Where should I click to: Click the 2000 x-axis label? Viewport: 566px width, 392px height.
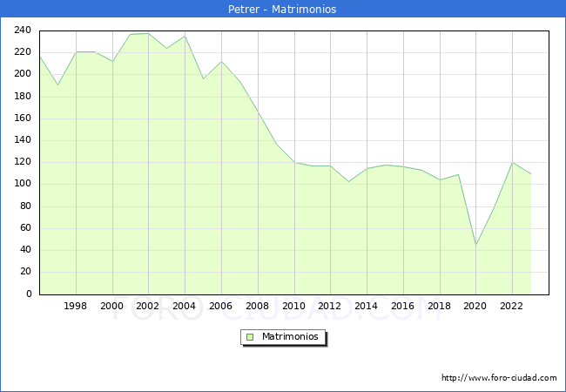(111, 306)
